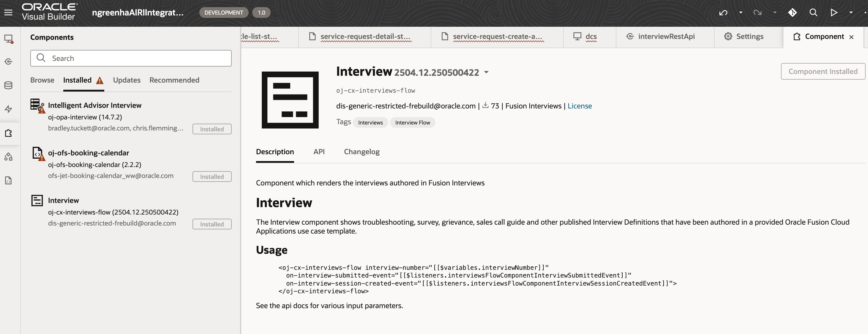Viewport: 868px width, 334px height.
Task: Click the Interview Flow tag
Action: (x=412, y=123)
